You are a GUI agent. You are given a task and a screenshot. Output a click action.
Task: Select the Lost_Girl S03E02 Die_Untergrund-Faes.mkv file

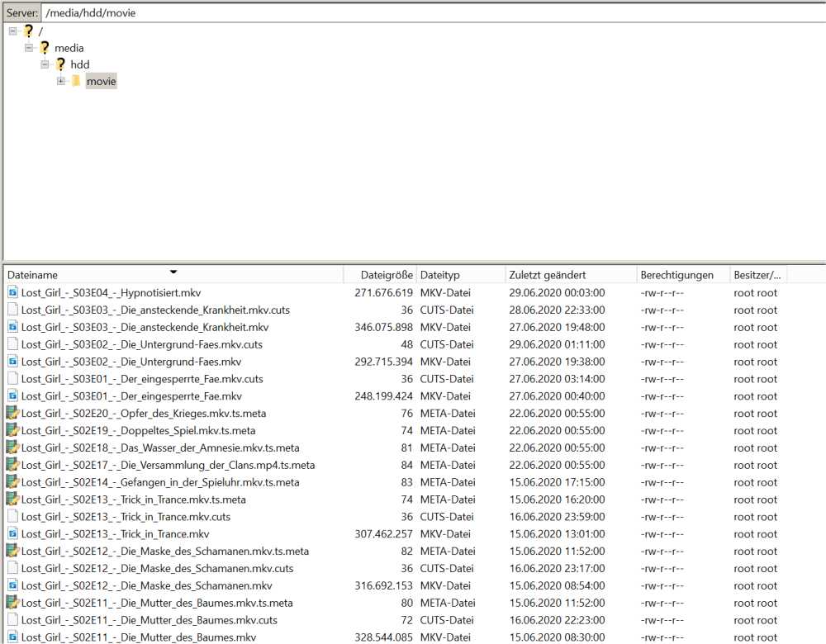(131, 362)
